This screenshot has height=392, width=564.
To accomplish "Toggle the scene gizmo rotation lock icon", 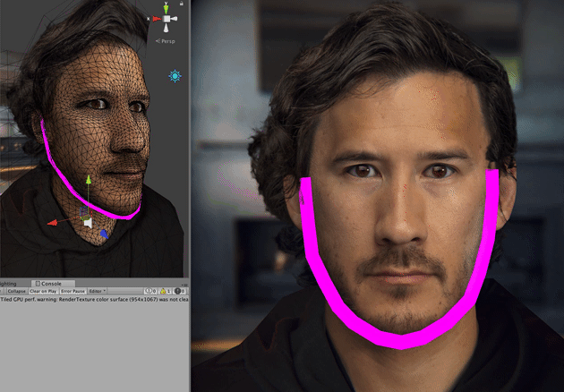I will [182, 4].
